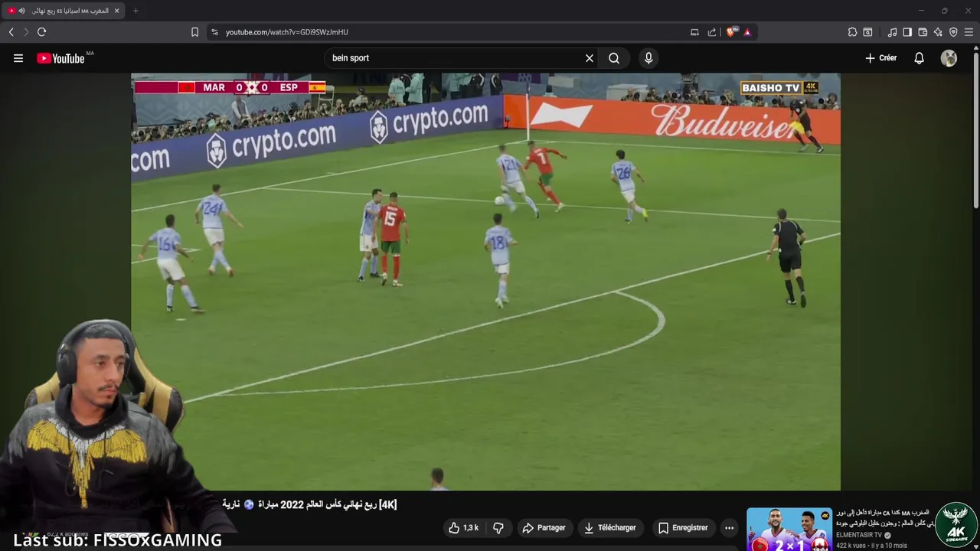The height and width of the screenshot is (551, 980).
Task: Open the site settings icon beside the URL
Action: pos(214,32)
